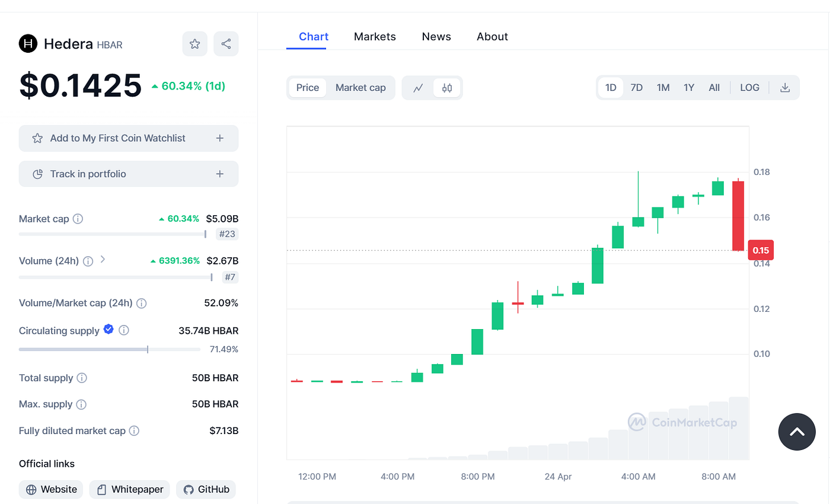Click the verified circulating supply badge
The width and height of the screenshot is (830, 504).
[x=108, y=329]
